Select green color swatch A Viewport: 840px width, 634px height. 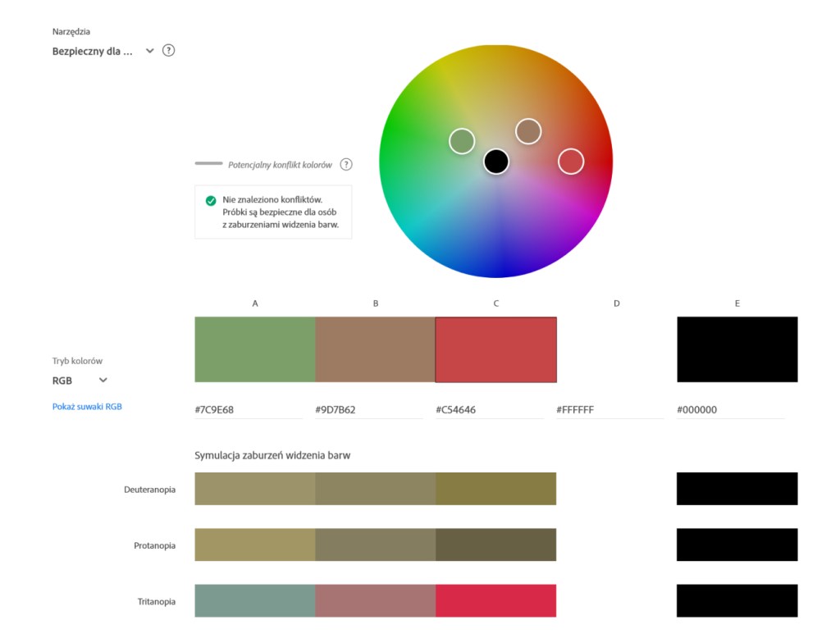click(x=255, y=349)
